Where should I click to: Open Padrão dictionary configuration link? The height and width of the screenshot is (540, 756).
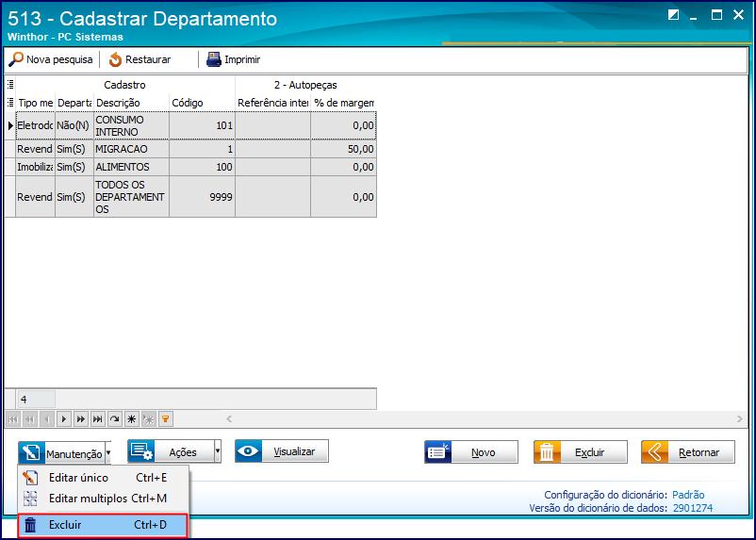(x=688, y=495)
